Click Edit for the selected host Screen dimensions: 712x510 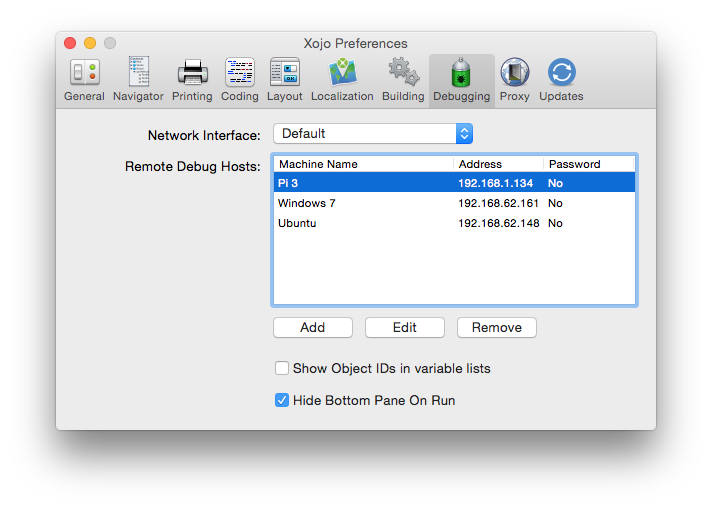coord(405,327)
